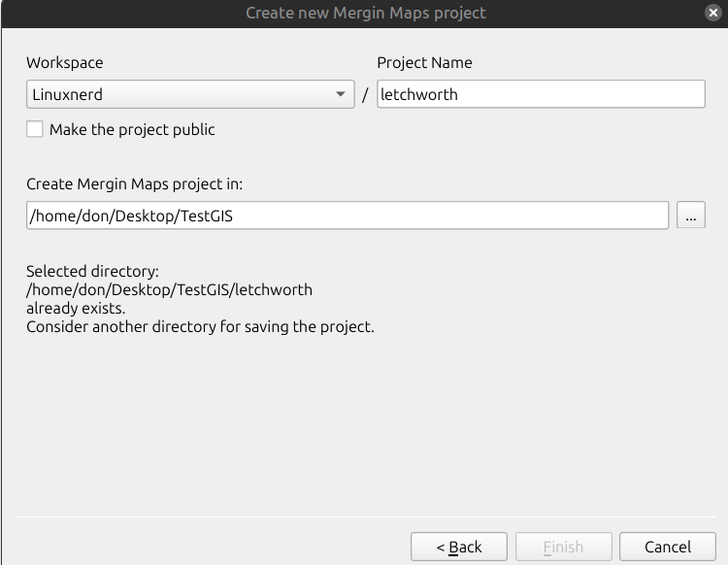Go back with the Back button
Viewport: 728px width, 565px height.
click(459, 547)
